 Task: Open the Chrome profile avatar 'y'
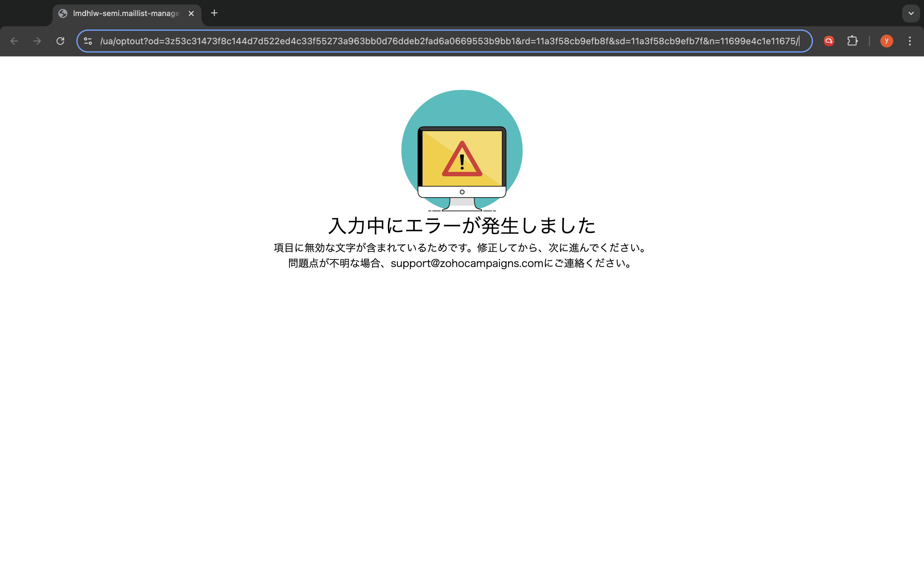(886, 41)
